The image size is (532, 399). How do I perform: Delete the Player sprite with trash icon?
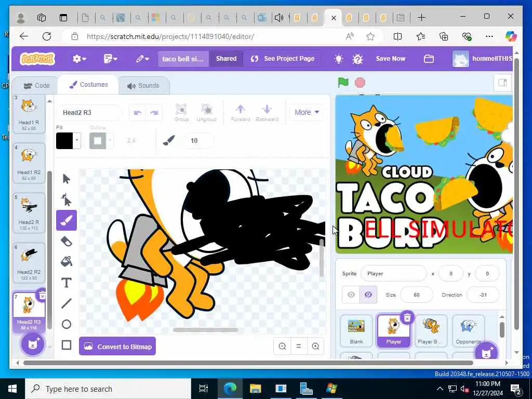tap(407, 317)
